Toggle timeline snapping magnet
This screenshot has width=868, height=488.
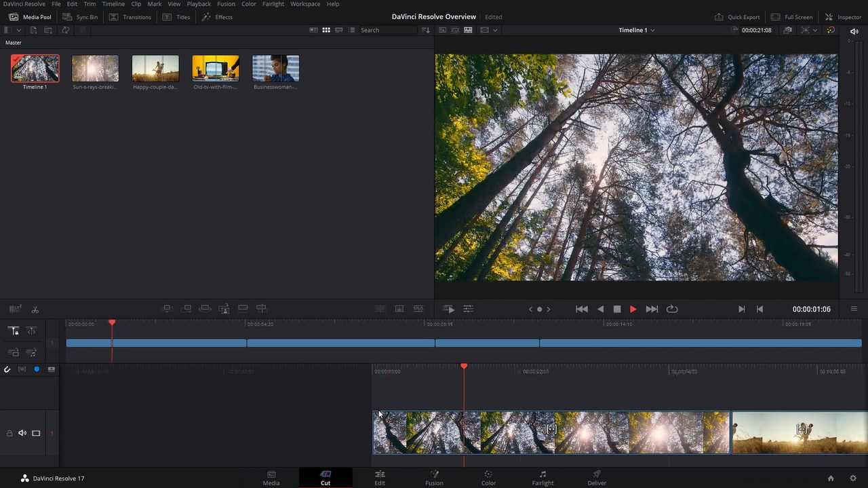7,369
